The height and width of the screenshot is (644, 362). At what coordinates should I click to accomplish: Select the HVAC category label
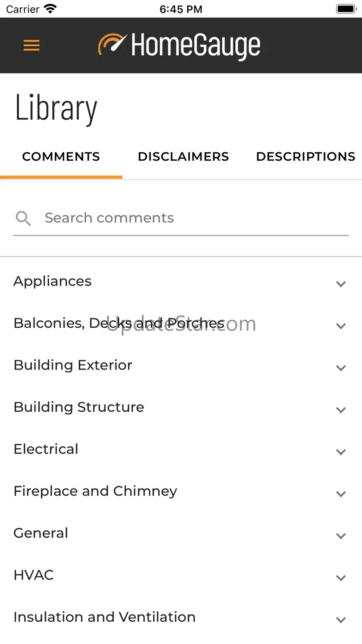pos(33,575)
